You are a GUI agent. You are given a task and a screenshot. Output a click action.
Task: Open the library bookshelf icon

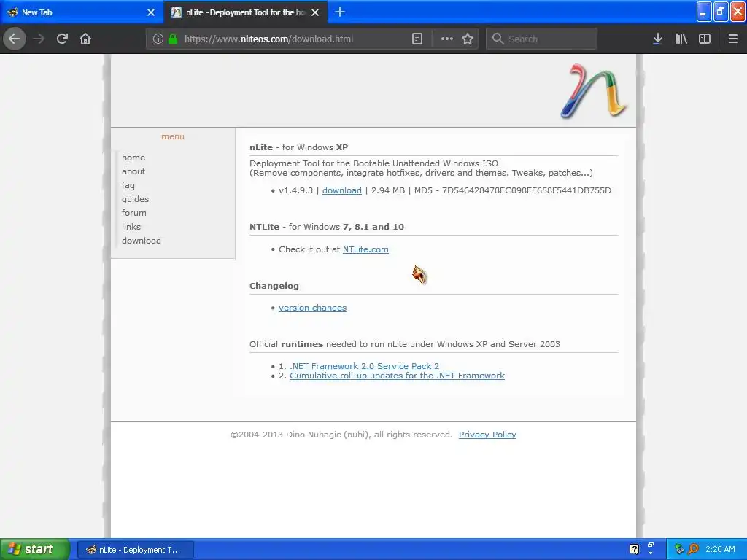pyautogui.click(x=681, y=39)
